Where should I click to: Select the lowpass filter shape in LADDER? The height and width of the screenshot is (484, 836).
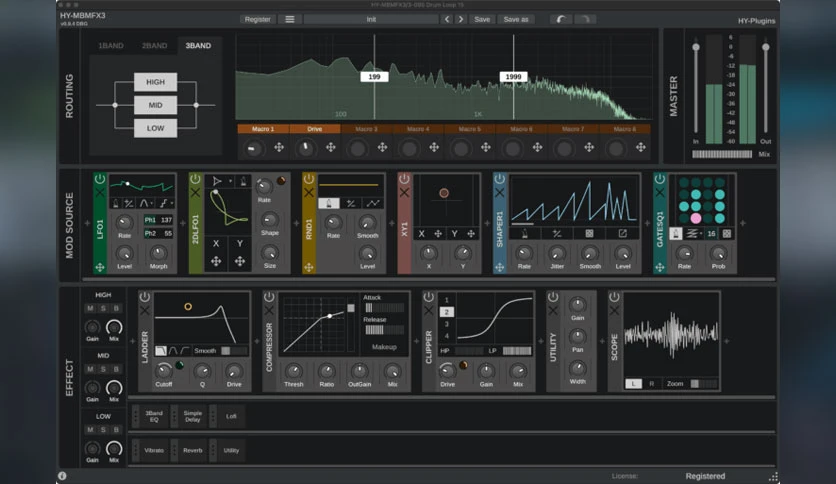click(x=160, y=351)
